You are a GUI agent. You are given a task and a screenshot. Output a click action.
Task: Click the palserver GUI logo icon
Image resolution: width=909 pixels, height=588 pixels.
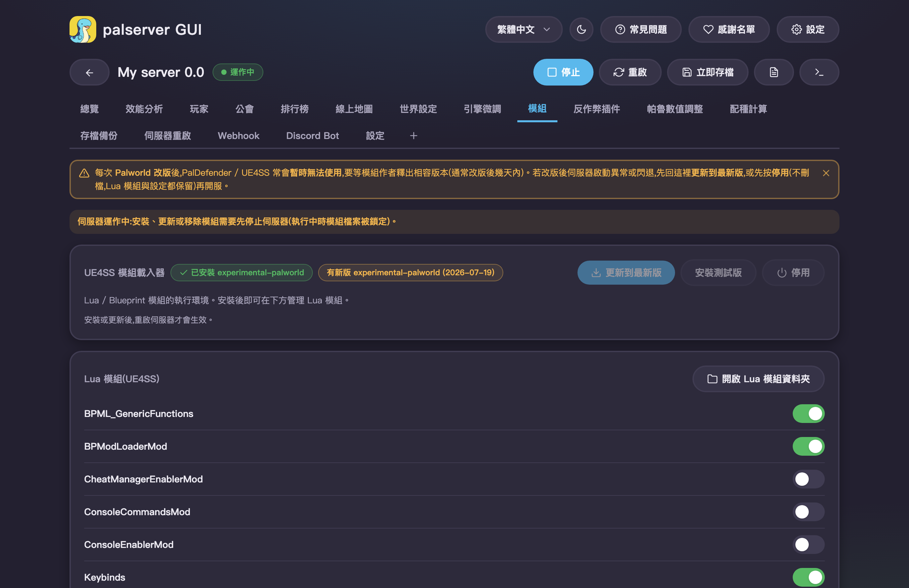point(83,29)
